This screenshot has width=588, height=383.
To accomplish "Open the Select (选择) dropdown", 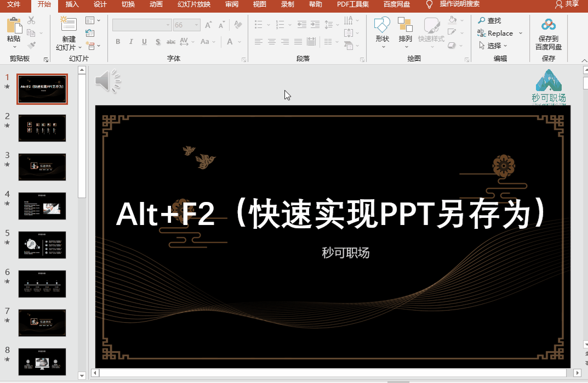I will pyautogui.click(x=492, y=45).
